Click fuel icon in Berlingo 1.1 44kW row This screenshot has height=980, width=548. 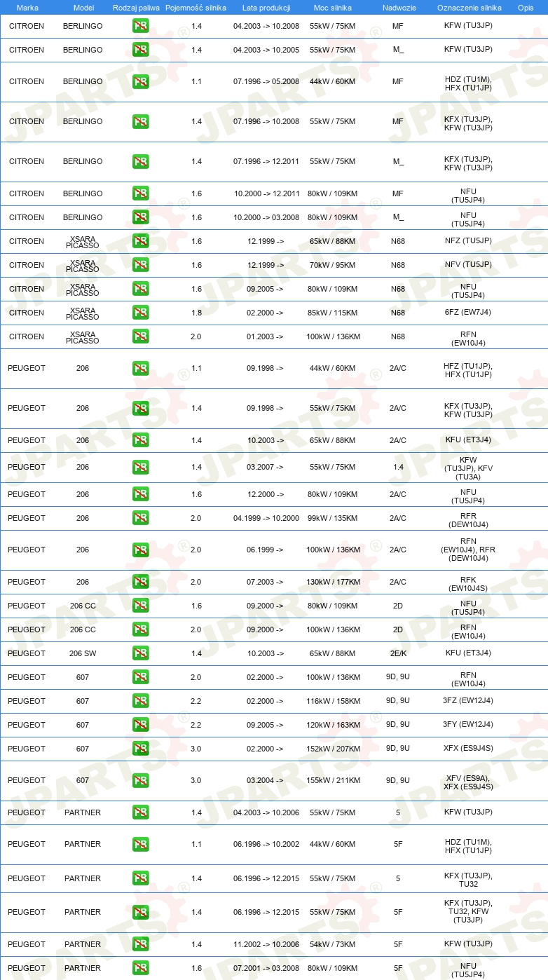pos(140,81)
